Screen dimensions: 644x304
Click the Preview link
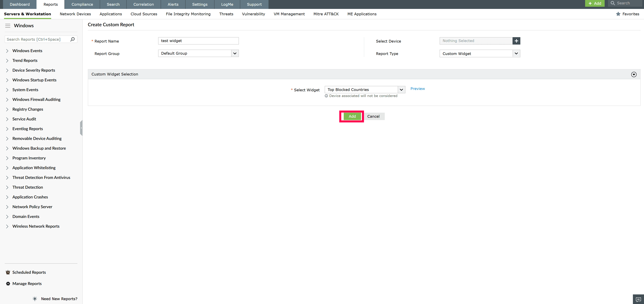pos(417,88)
